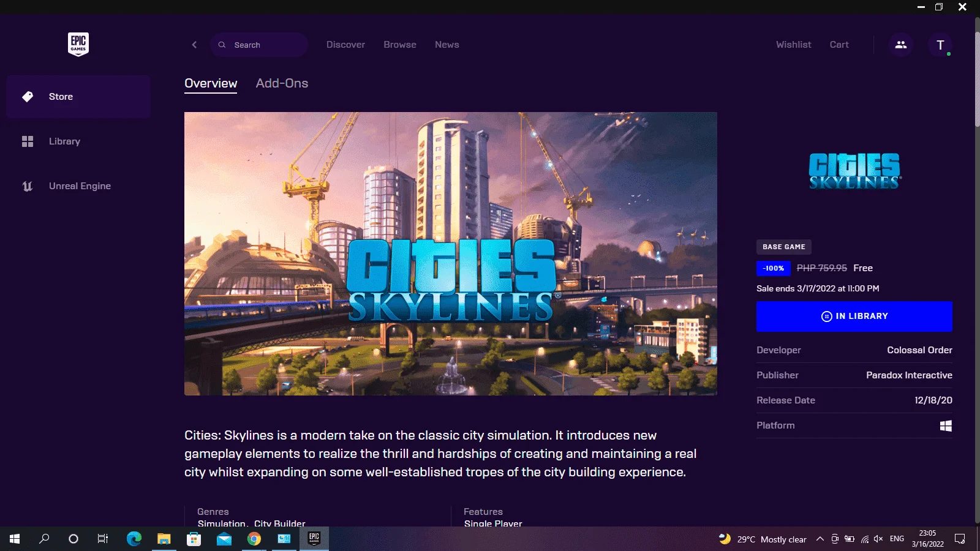This screenshot has height=551, width=980.
Task: Click the Epic Games logo
Action: pyautogui.click(x=78, y=45)
